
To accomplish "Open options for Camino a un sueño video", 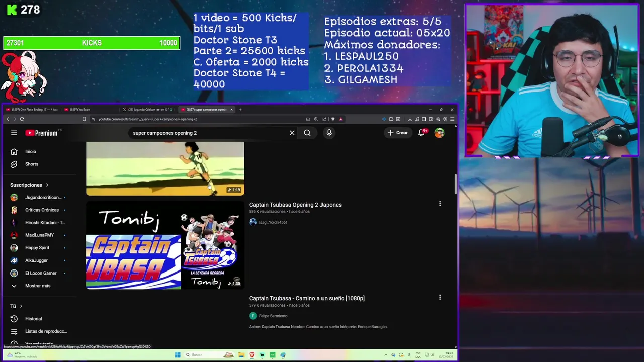I will click(440, 297).
